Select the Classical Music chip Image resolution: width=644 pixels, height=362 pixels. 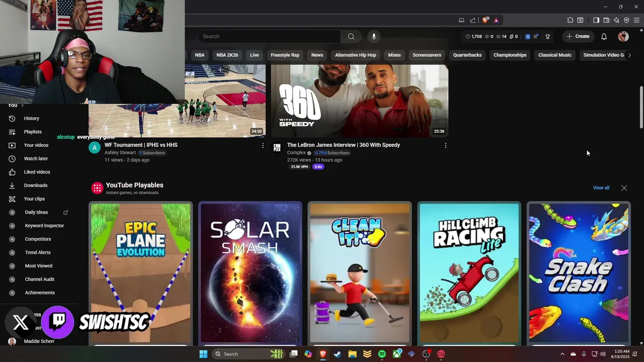coord(555,55)
